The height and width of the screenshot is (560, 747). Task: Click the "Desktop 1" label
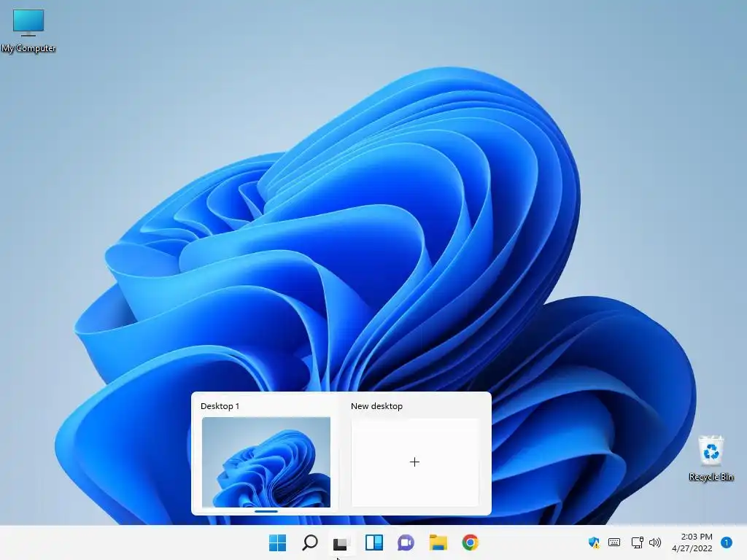[220, 406]
